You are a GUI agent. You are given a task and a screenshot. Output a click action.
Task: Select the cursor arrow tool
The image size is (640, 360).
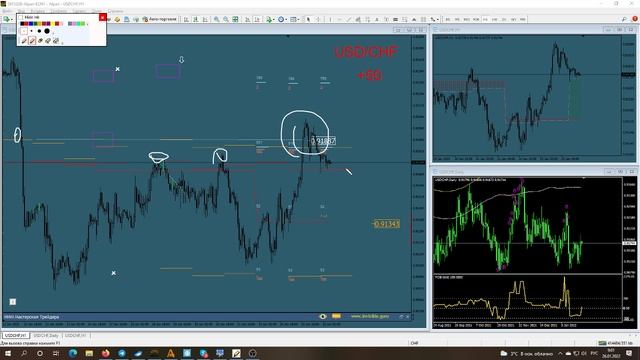pyautogui.click(x=308, y=19)
